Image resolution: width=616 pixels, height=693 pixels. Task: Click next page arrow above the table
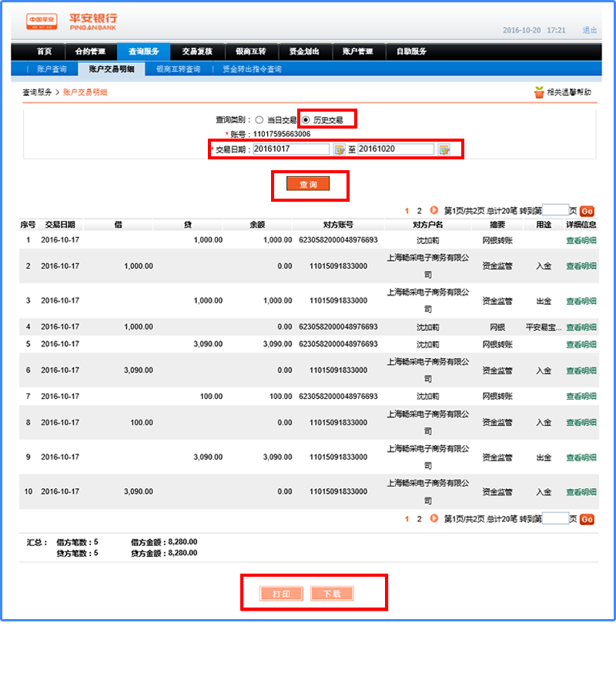point(434,210)
